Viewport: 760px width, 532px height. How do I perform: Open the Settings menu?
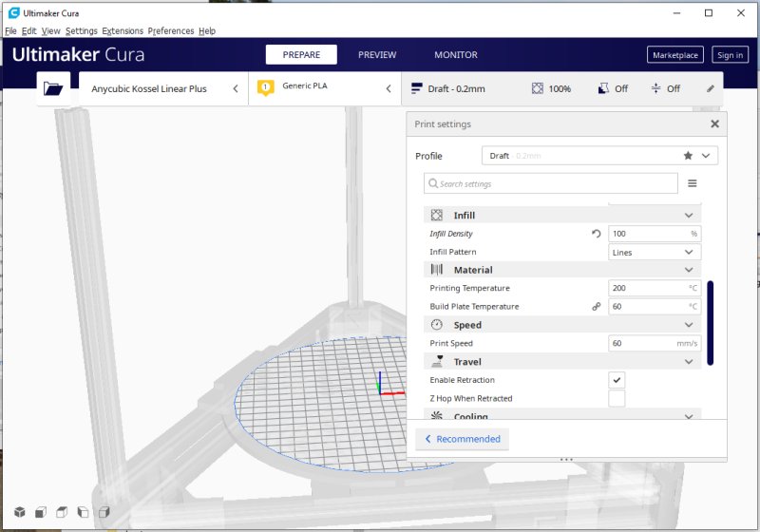[x=82, y=31]
